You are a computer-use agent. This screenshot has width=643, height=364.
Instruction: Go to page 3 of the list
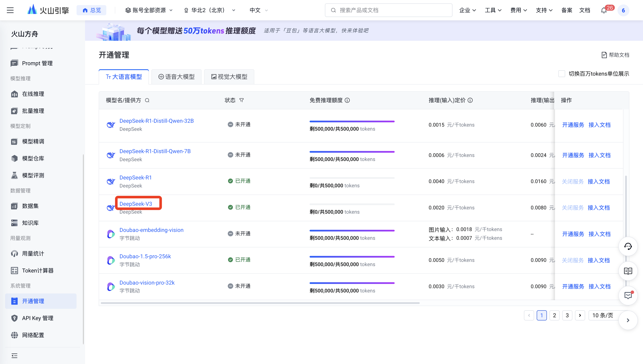pos(567,315)
